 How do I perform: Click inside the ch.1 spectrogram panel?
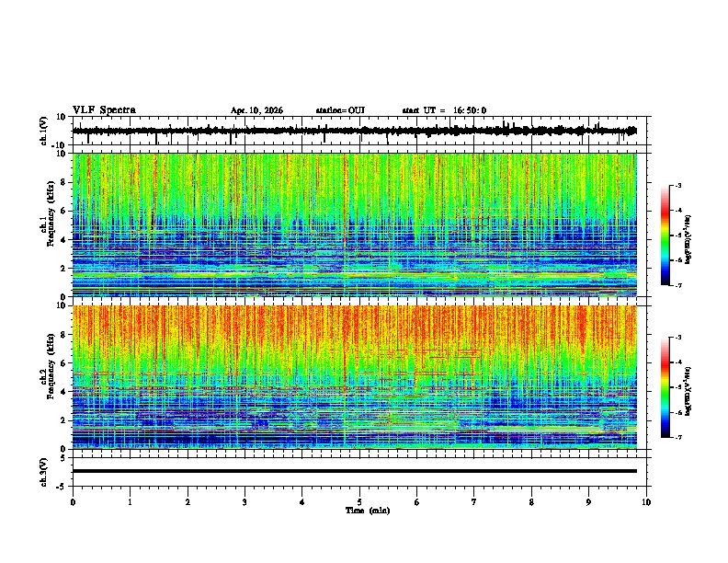[x=355, y=224]
